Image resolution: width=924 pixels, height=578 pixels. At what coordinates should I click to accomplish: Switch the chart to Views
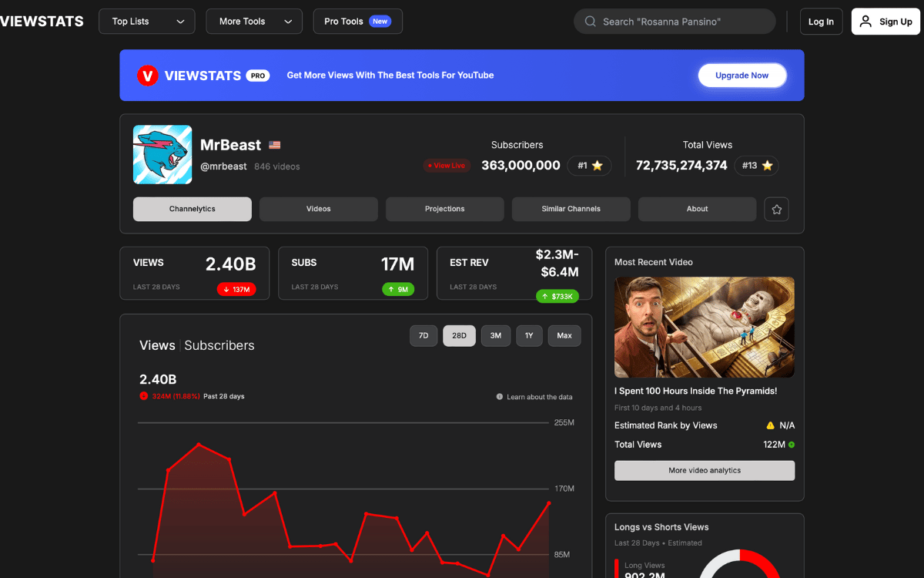(x=157, y=345)
